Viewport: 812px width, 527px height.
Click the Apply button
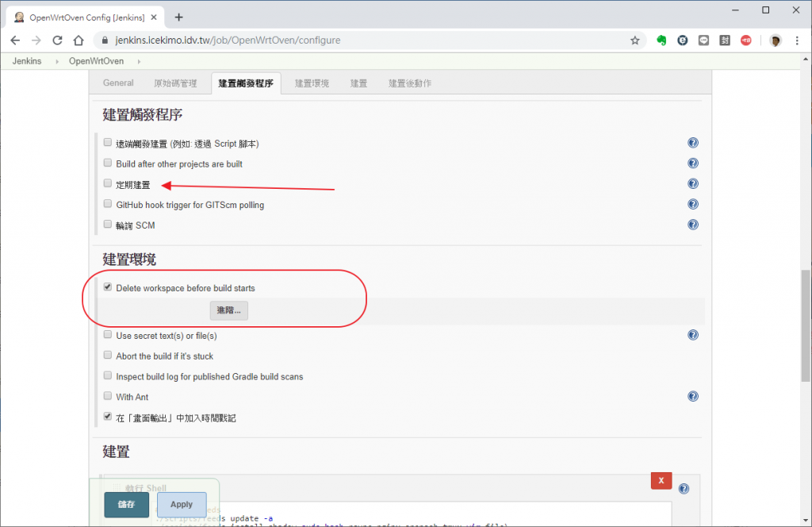coord(182,505)
